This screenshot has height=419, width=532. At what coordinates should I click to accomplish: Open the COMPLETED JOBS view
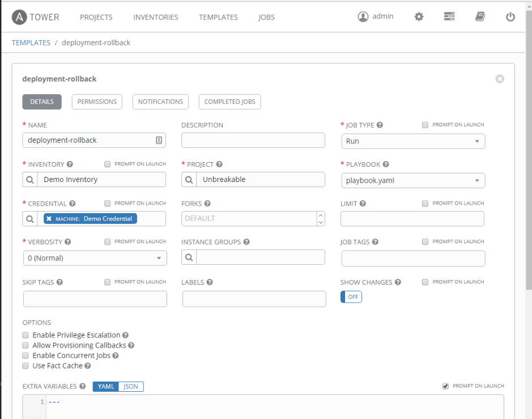pyautogui.click(x=229, y=101)
